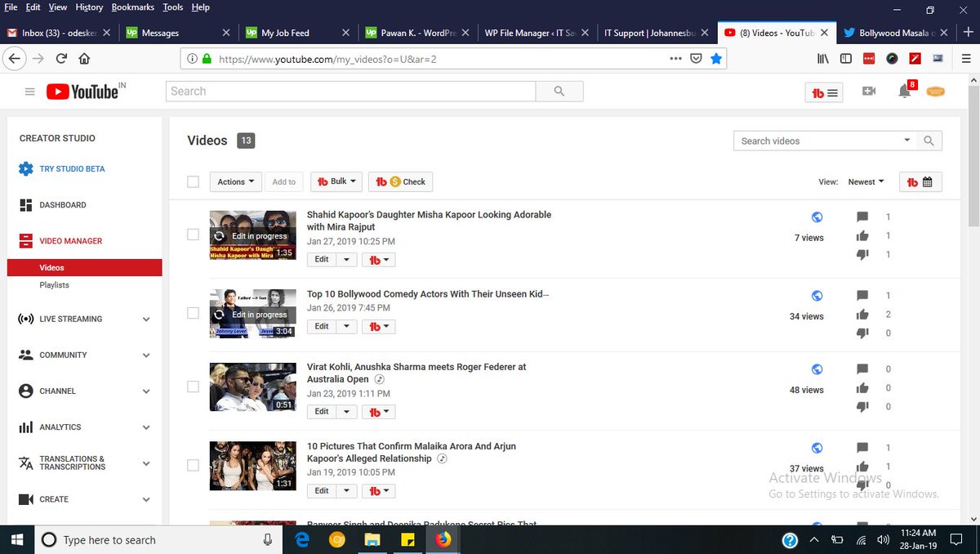The image size is (980, 554).
Task: Open the YouTube hamburger guide menu
Action: [30, 92]
